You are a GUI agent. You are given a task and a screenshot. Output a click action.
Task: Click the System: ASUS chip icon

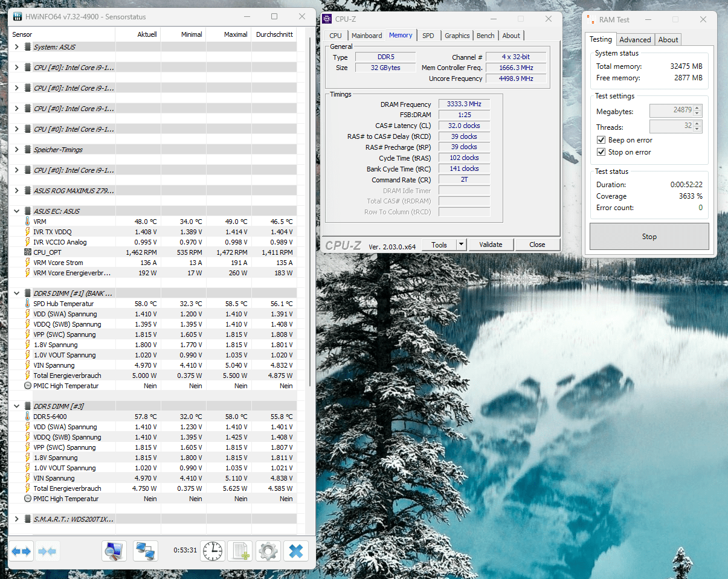point(28,47)
